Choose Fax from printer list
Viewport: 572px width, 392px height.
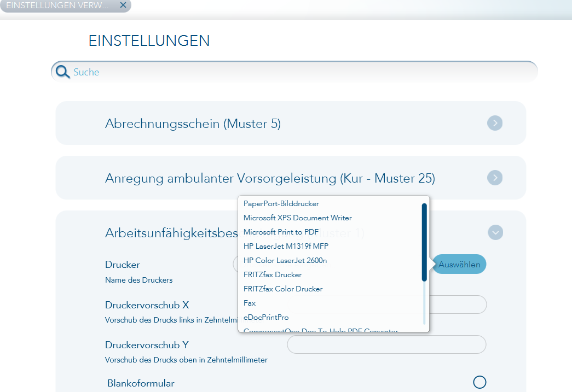coord(250,303)
